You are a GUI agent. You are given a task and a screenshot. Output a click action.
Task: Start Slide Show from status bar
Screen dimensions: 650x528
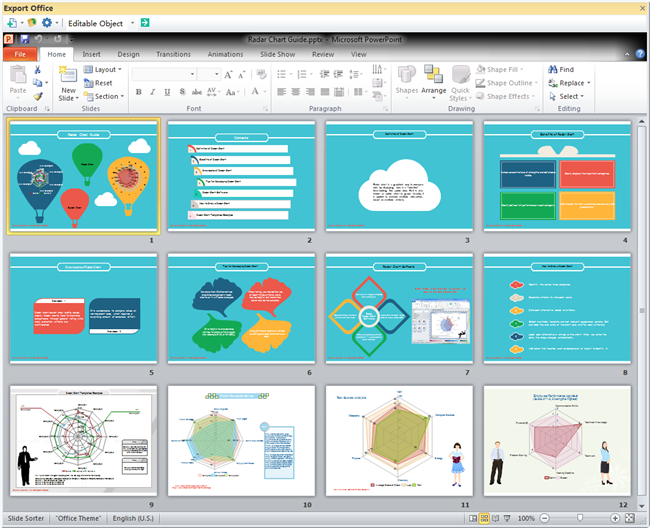tap(507, 518)
